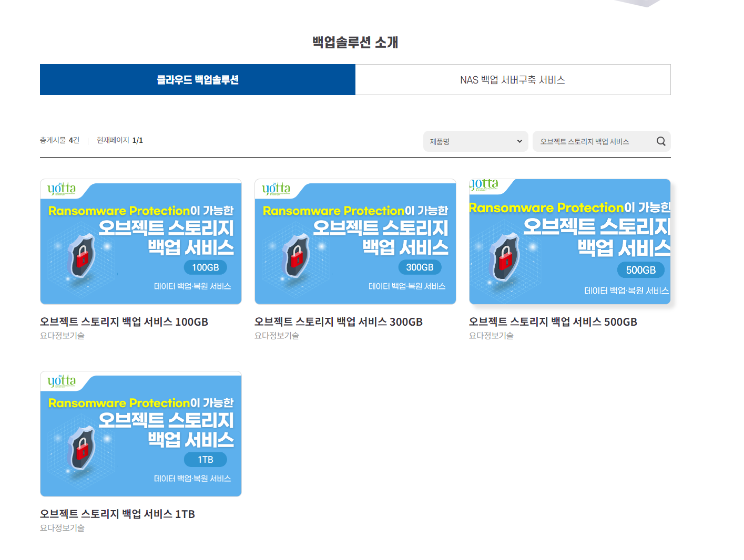Image resolution: width=744 pixels, height=560 pixels.
Task: Click title 오브젝트 스토리지 백업 서비스 1TB
Action: pyautogui.click(x=117, y=514)
